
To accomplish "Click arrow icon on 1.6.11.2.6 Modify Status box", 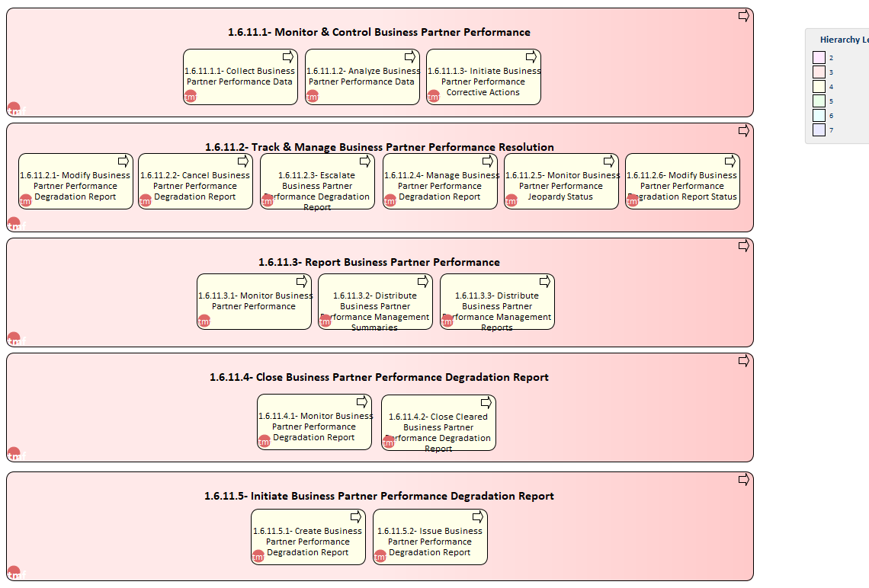I will tap(730, 161).
